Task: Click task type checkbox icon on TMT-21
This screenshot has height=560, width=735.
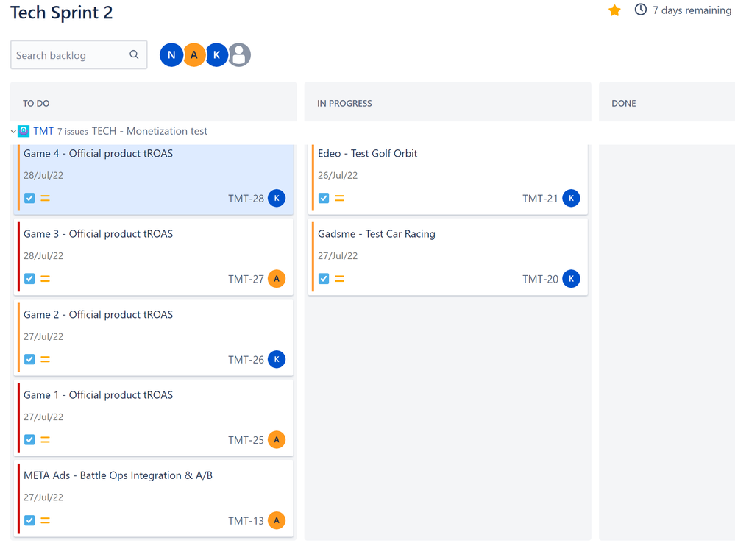Action: tap(324, 199)
